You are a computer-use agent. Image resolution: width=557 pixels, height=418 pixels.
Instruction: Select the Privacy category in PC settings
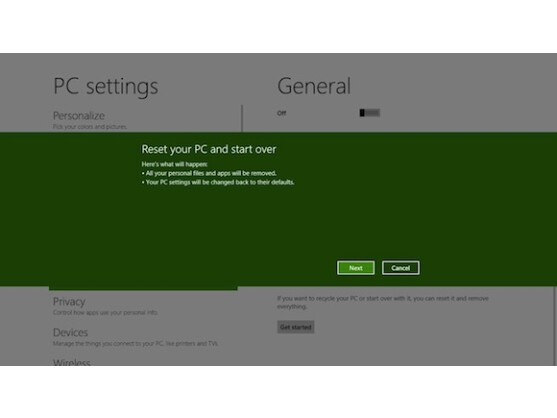coord(69,302)
